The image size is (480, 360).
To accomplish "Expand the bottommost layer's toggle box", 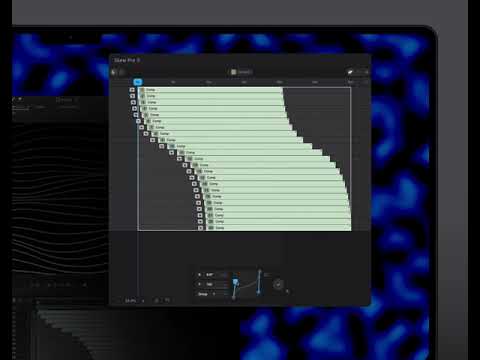I will (200, 228).
